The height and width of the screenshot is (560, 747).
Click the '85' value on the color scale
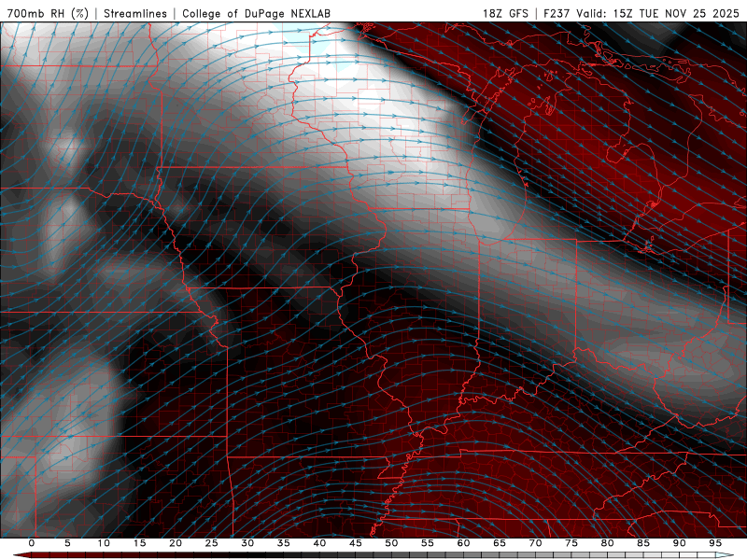tap(643, 543)
